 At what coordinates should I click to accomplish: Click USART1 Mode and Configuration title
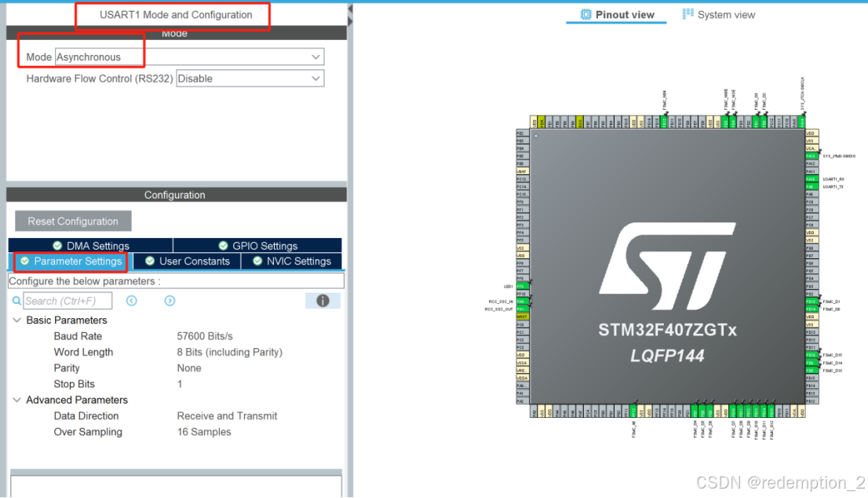(176, 15)
